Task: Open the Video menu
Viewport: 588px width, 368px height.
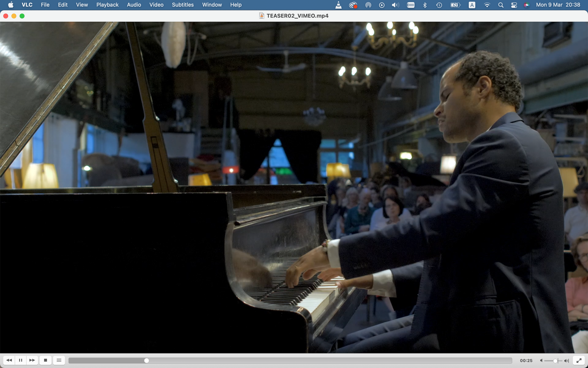Action: (x=156, y=5)
